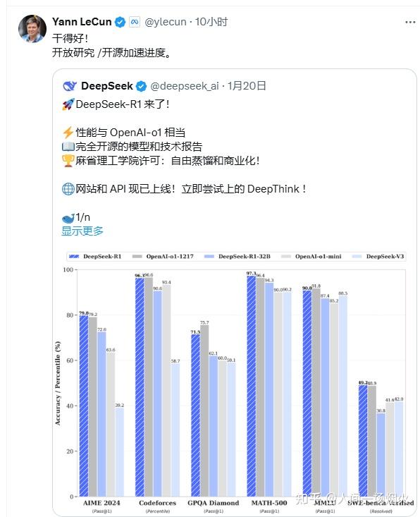This screenshot has height=517, width=420.
Task: Click the OpenAI-o1-1217 legend swatch
Action: pyautogui.click(x=137, y=257)
